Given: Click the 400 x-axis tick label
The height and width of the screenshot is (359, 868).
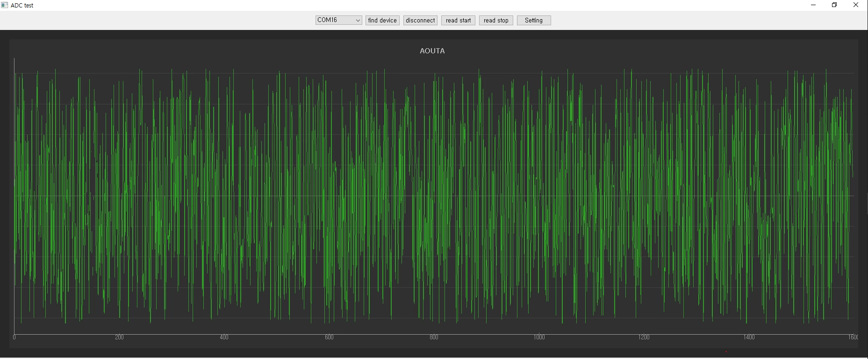Looking at the screenshot, I should 224,337.
